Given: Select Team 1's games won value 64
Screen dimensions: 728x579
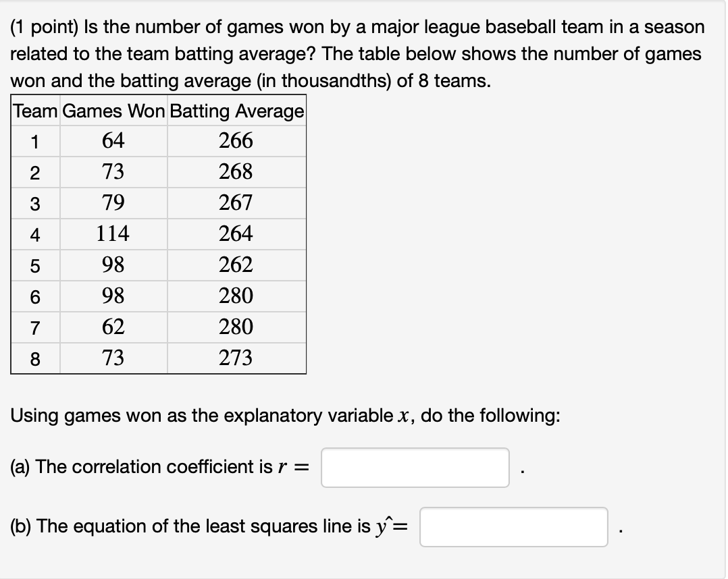Looking at the screenshot, I should pos(113,141).
